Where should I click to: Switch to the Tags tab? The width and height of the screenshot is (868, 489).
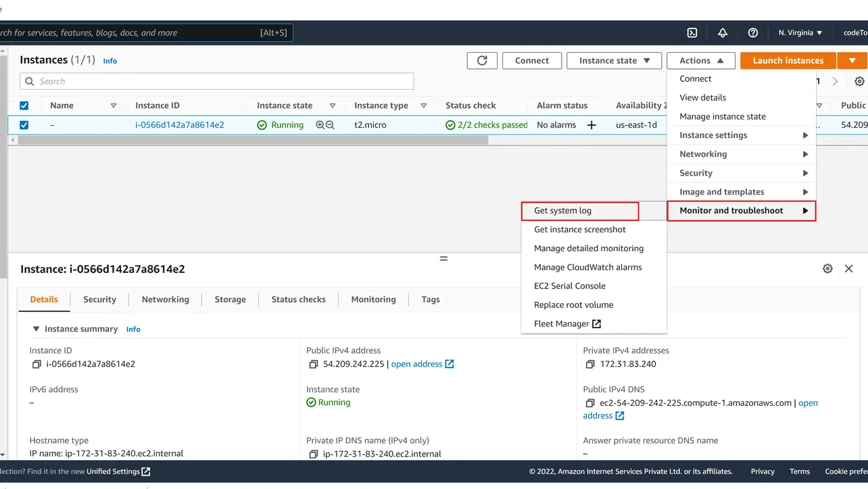pos(431,299)
